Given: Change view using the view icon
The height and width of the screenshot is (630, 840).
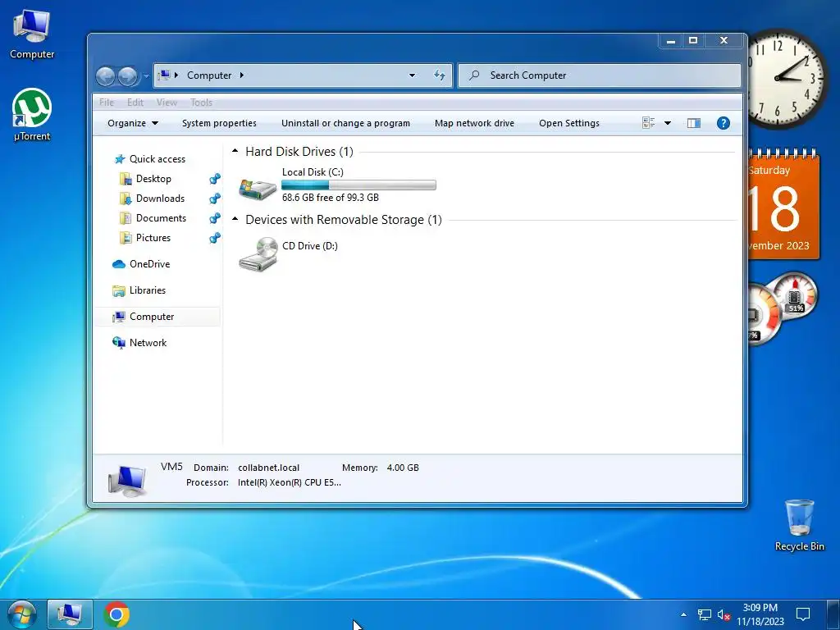Looking at the screenshot, I should (648, 123).
